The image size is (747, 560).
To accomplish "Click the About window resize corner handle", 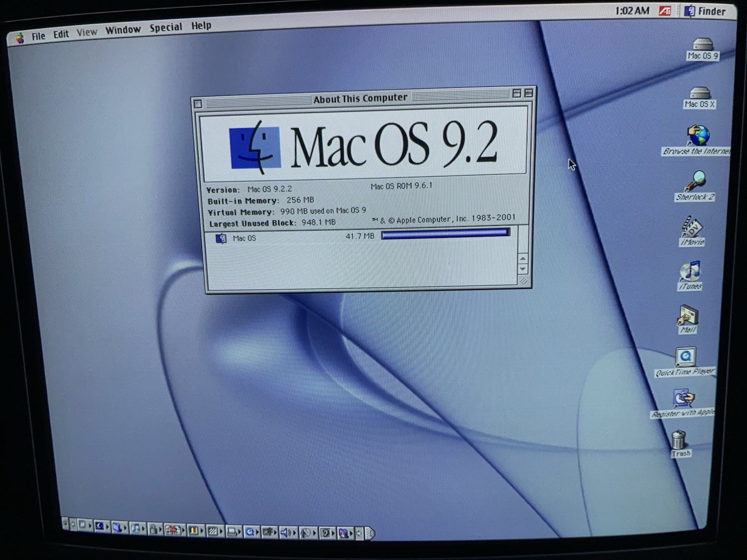I will pos(523,280).
